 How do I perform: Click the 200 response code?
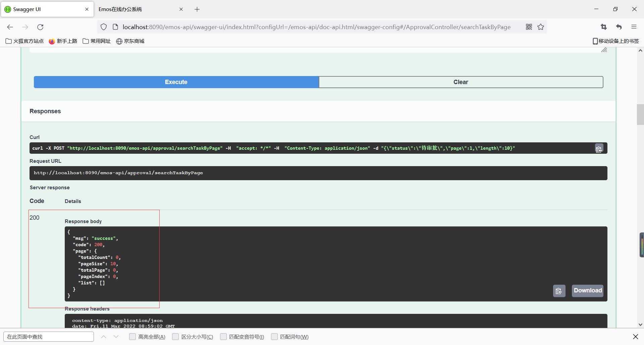pyautogui.click(x=35, y=218)
